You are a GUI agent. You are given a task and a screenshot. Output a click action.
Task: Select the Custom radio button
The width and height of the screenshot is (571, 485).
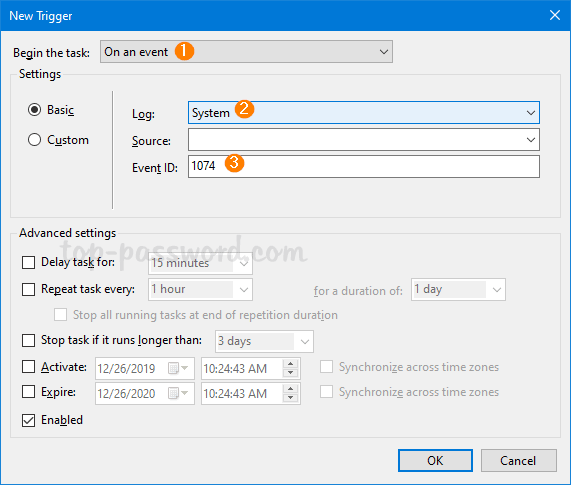34,139
